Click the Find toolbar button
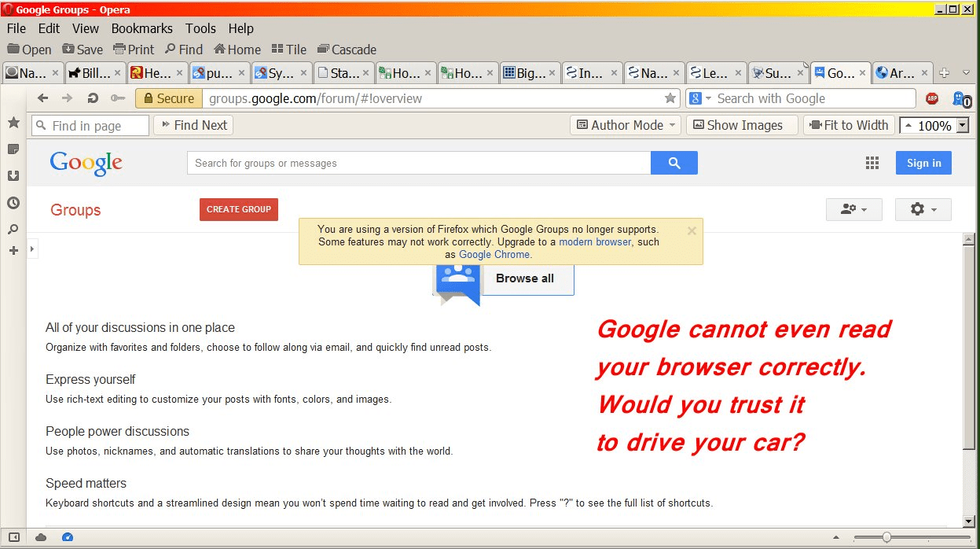The image size is (980, 549). [x=183, y=50]
